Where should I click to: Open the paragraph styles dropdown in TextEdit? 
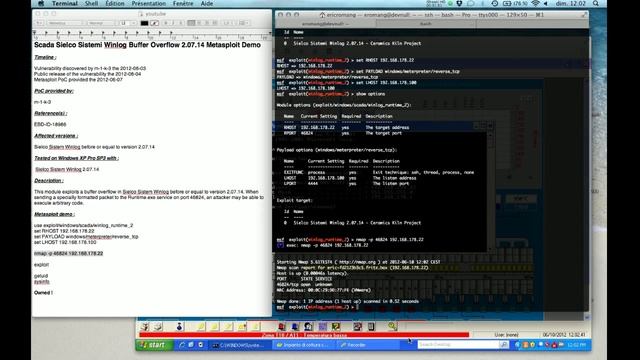(40, 23)
